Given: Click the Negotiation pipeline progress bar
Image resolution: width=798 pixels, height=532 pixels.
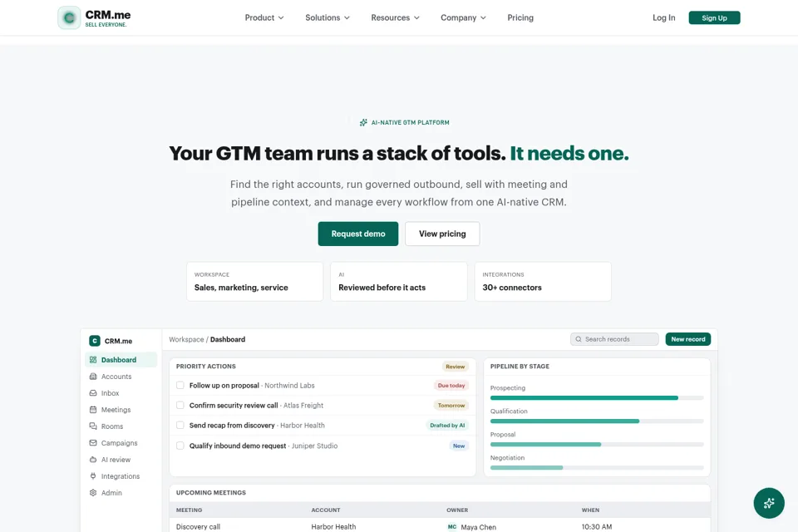Looking at the screenshot, I should tap(597, 468).
